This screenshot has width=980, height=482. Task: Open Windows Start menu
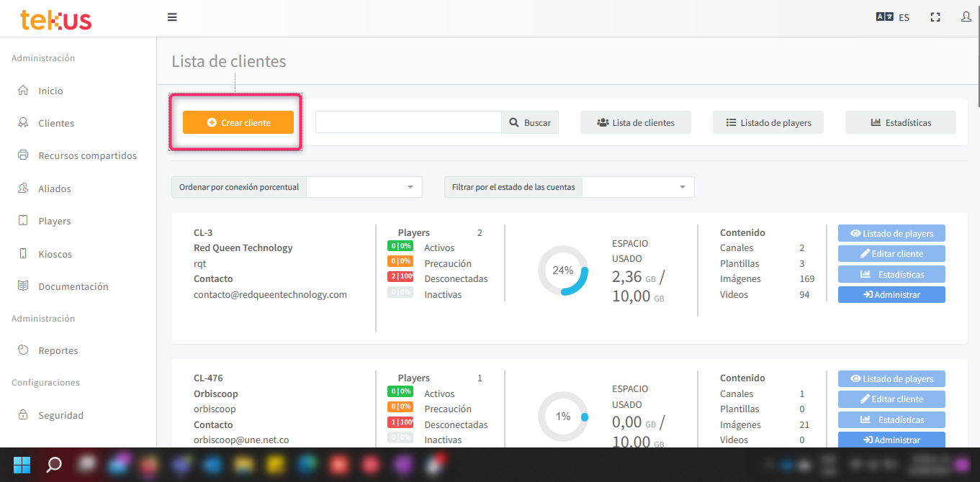(x=22, y=464)
